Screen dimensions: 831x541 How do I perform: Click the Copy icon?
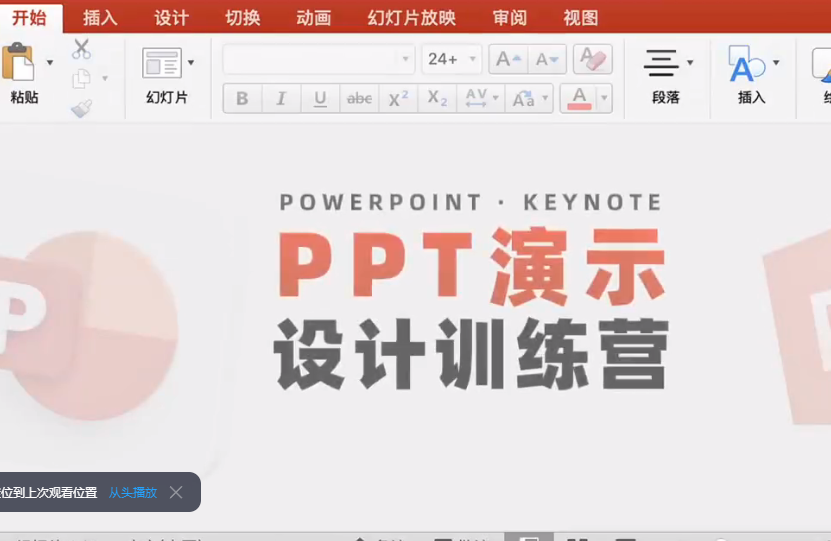click(x=82, y=78)
